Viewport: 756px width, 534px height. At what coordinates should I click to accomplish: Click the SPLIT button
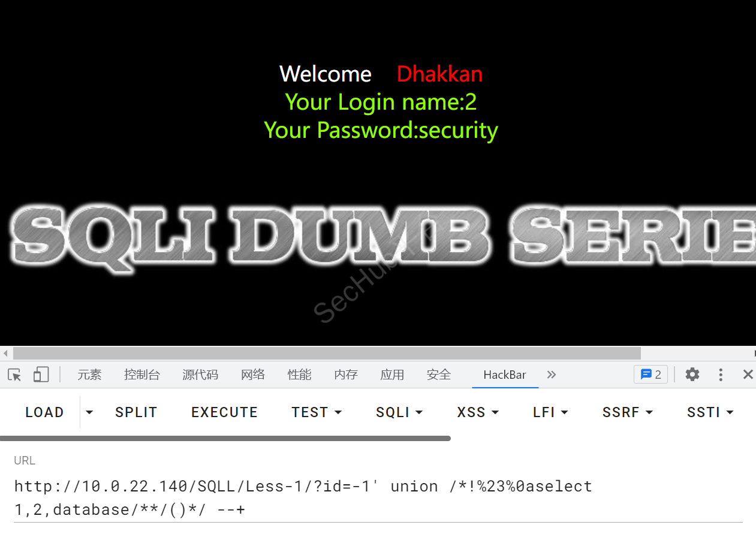[136, 412]
